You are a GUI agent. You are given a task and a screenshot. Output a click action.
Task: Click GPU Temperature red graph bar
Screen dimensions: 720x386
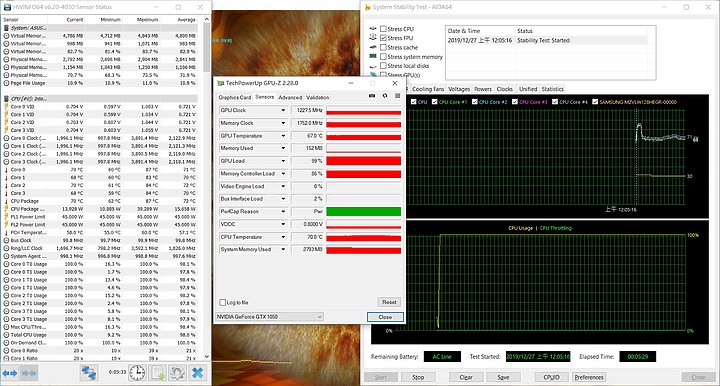click(363, 136)
